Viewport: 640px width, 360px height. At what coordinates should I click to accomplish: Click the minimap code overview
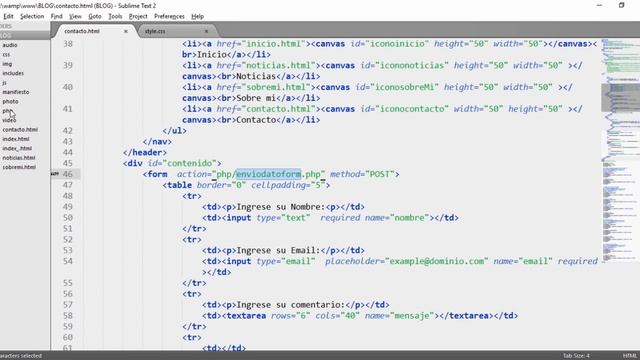pyautogui.click(x=620, y=149)
